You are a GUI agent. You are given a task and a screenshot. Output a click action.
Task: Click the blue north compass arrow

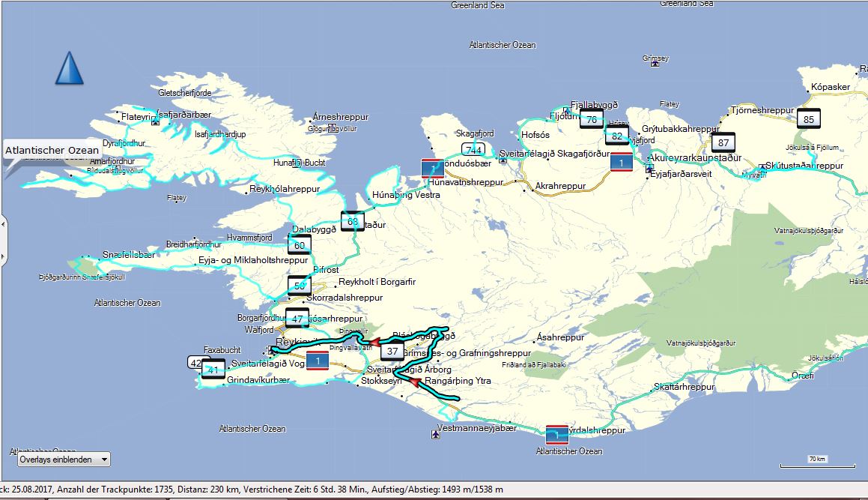point(69,69)
